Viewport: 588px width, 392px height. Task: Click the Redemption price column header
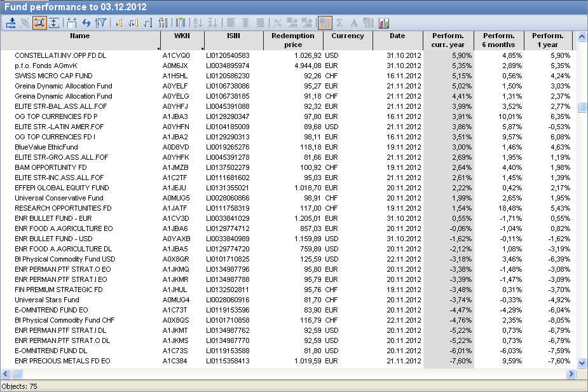[x=293, y=40]
